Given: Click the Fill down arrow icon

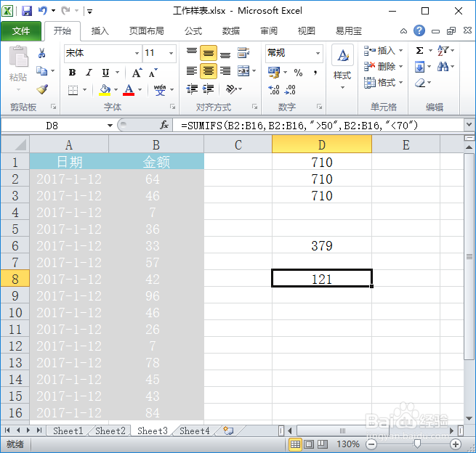Looking at the screenshot, I should 419,67.
